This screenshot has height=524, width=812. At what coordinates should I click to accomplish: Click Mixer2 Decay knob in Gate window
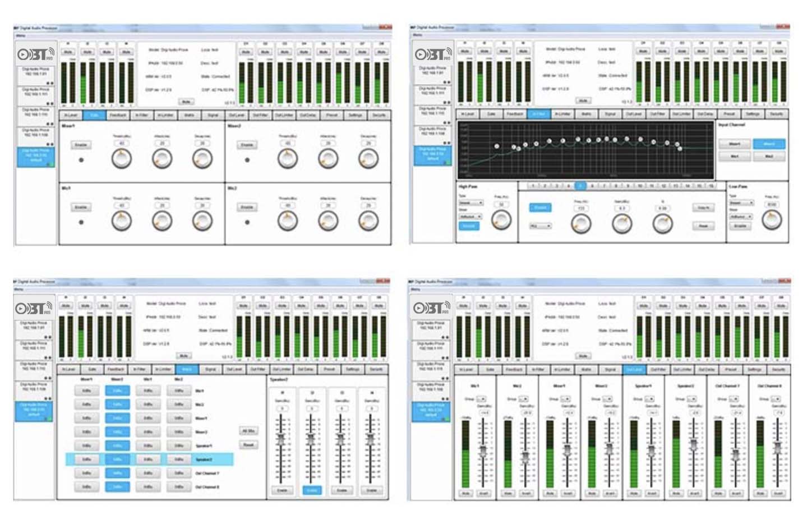(x=368, y=159)
